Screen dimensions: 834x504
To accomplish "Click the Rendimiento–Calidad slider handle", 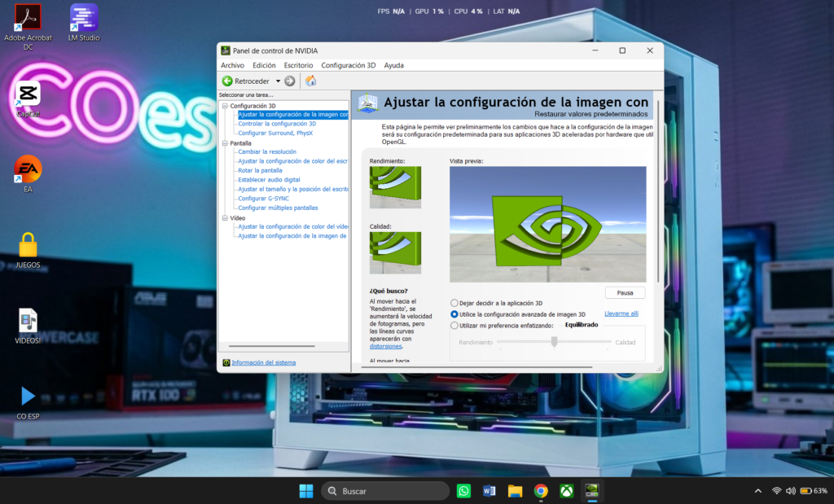I will point(554,342).
